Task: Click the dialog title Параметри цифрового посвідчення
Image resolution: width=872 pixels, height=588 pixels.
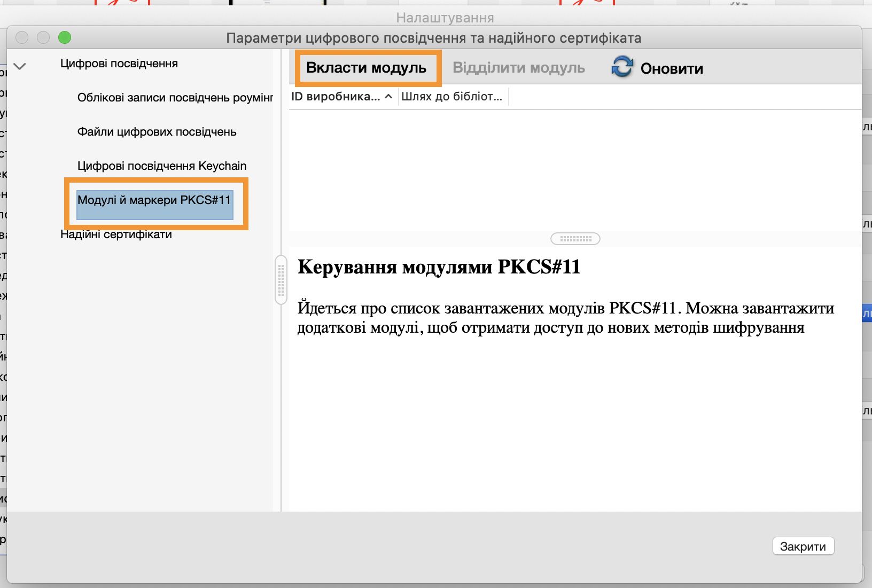Action: pos(433,38)
